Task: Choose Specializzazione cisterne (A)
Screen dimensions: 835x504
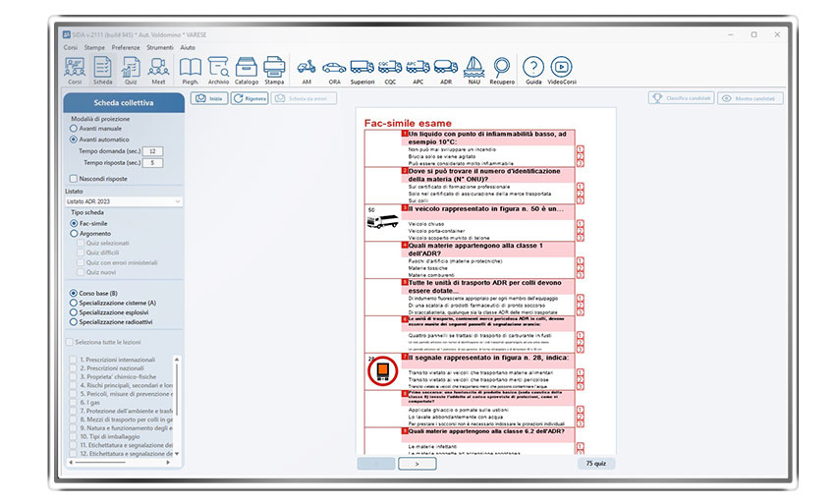Action: 74,303
